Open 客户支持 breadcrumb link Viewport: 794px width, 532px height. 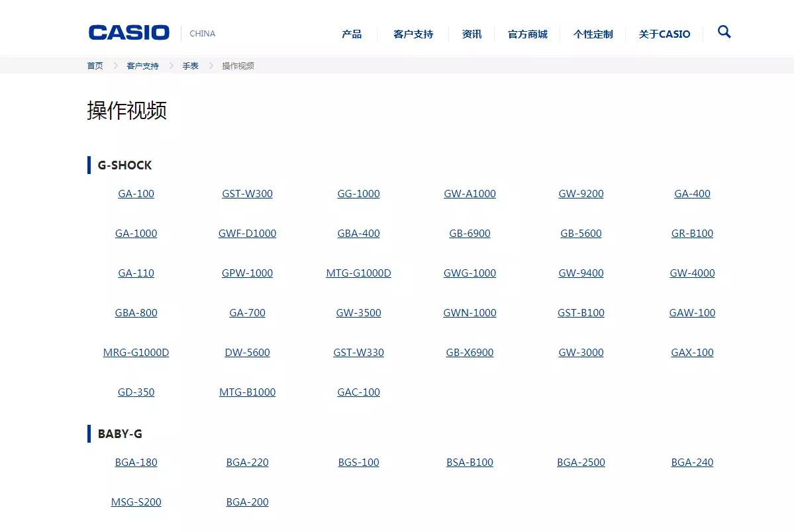click(143, 66)
